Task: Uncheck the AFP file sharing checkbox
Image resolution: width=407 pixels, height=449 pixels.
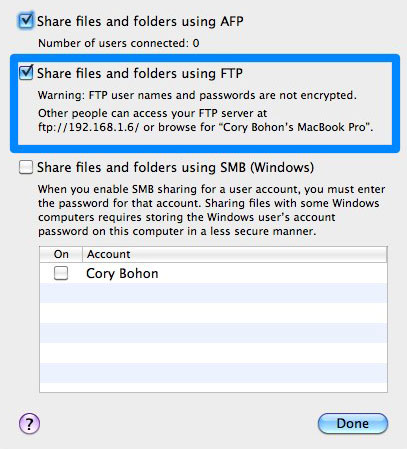Action: [26, 21]
